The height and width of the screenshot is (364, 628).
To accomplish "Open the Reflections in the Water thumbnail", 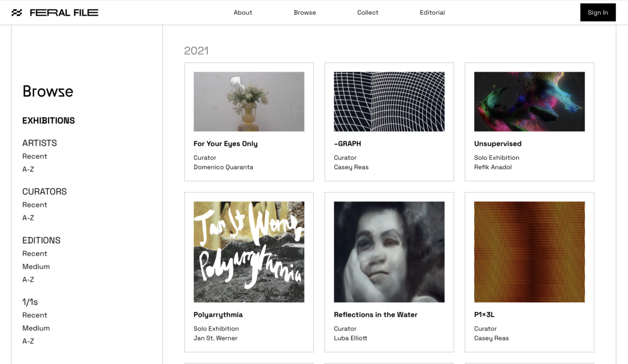I will [x=389, y=252].
